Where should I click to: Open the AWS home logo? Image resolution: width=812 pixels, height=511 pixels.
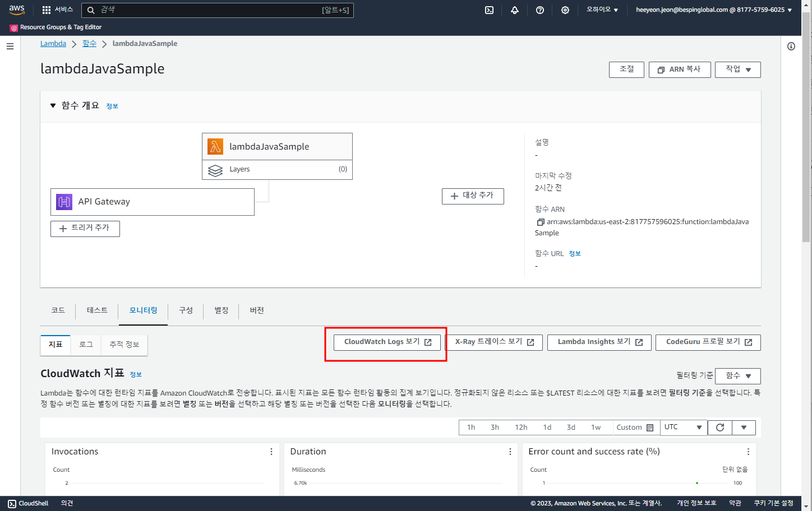(17, 10)
